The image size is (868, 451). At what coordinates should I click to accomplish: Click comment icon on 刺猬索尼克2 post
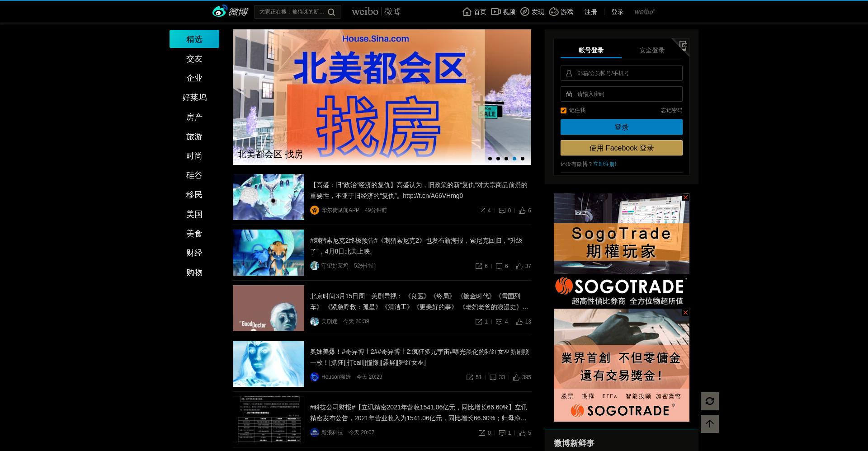[499, 266]
